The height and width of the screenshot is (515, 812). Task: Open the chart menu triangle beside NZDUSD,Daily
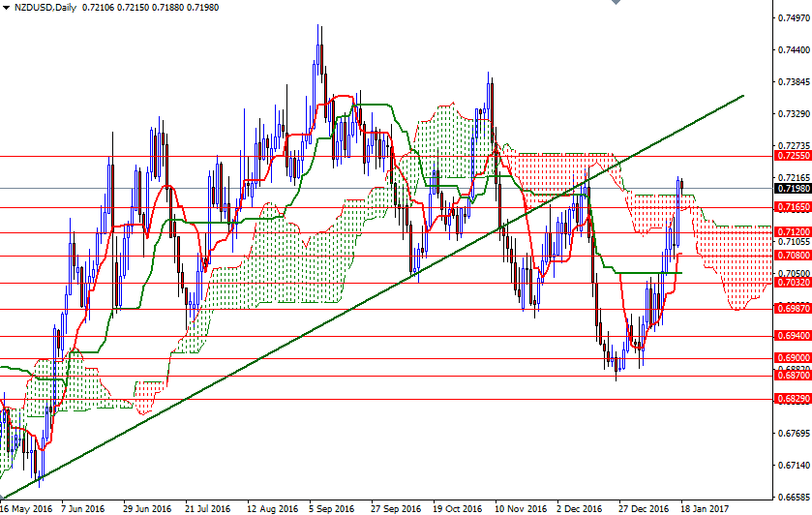(5, 8)
